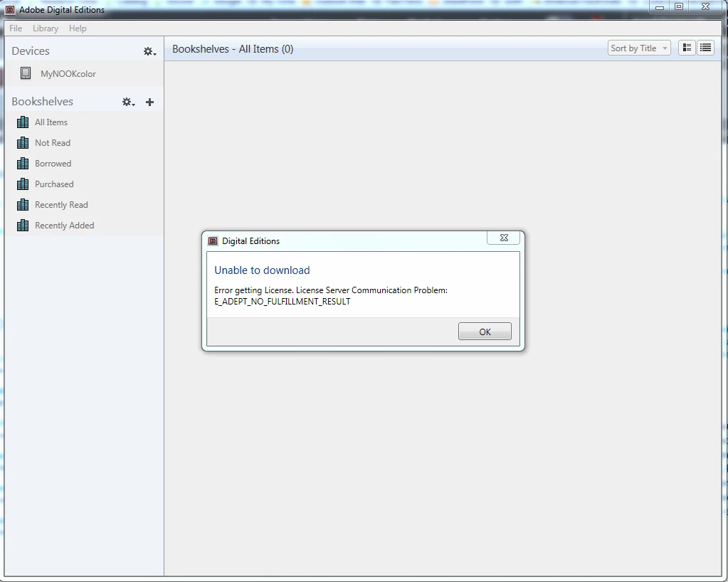Viewport: 728px width, 582px height.
Task: Close the Adobe Digital Editions window
Action: [705, 7]
